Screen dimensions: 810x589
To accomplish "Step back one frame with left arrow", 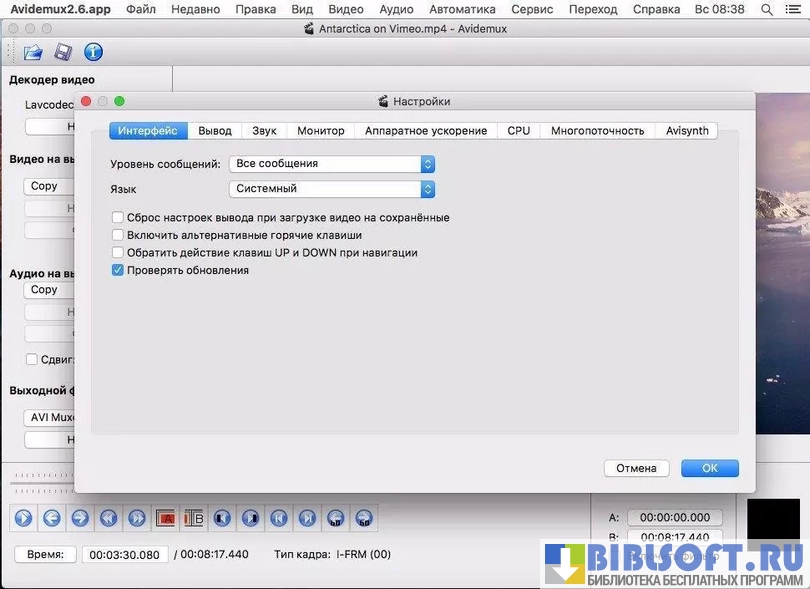I will tap(51, 518).
